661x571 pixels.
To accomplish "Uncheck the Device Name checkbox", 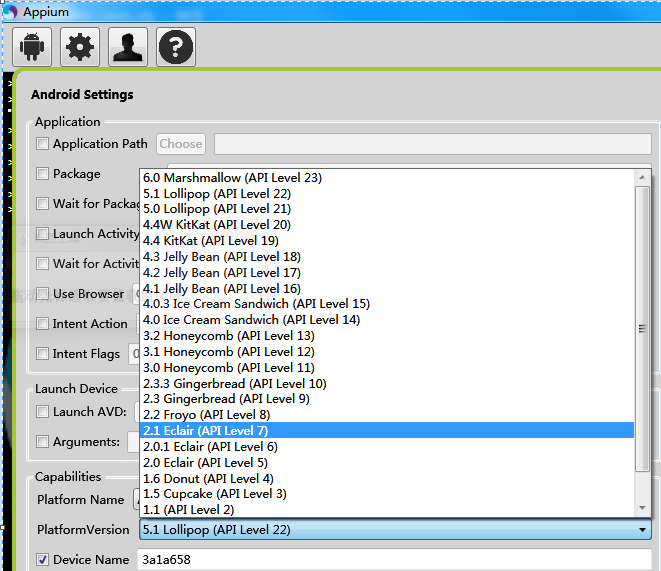I will pos(42,560).
